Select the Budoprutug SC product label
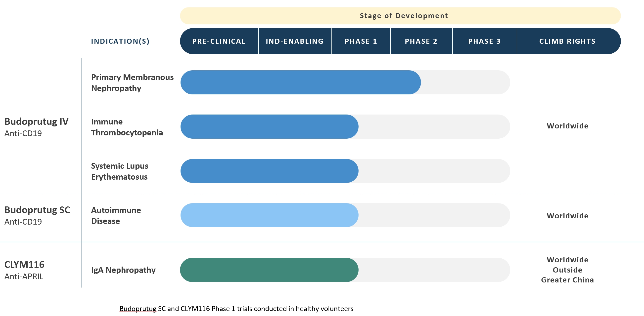This screenshot has height=316, width=644. [x=37, y=210]
